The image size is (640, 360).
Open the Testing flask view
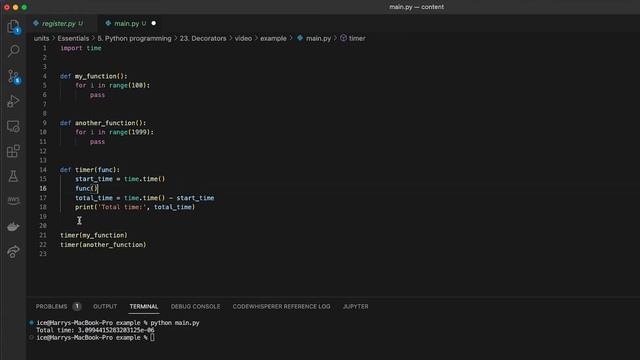pyautogui.click(x=13, y=176)
